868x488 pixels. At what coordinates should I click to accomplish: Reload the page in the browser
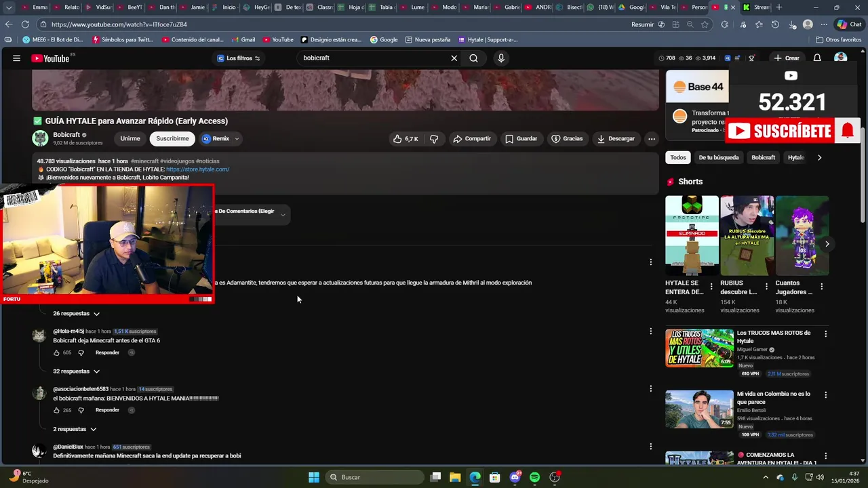click(25, 24)
